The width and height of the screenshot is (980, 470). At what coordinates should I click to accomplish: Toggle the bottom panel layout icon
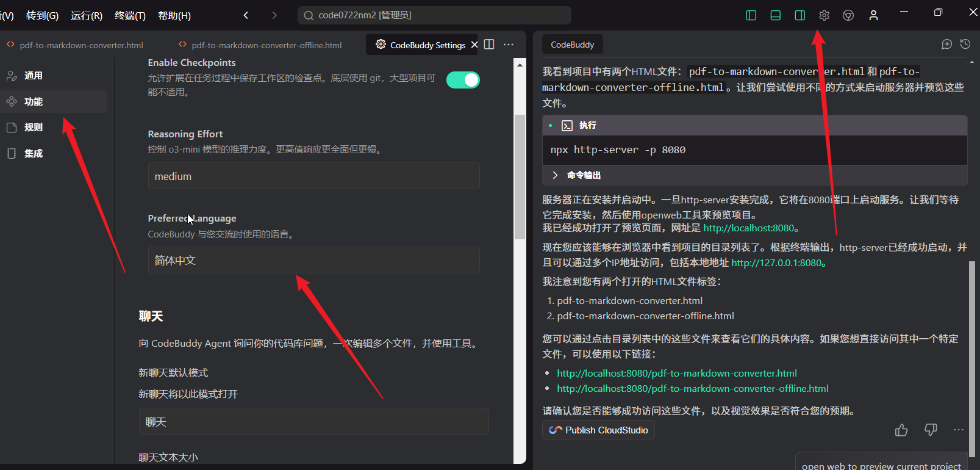coord(776,15)
